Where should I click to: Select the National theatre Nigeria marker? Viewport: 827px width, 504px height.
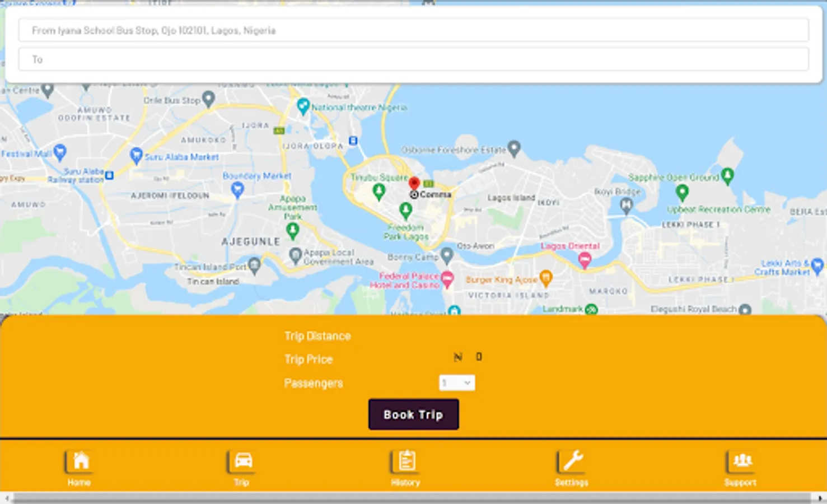pyautogui.click(x=303, y=106)
